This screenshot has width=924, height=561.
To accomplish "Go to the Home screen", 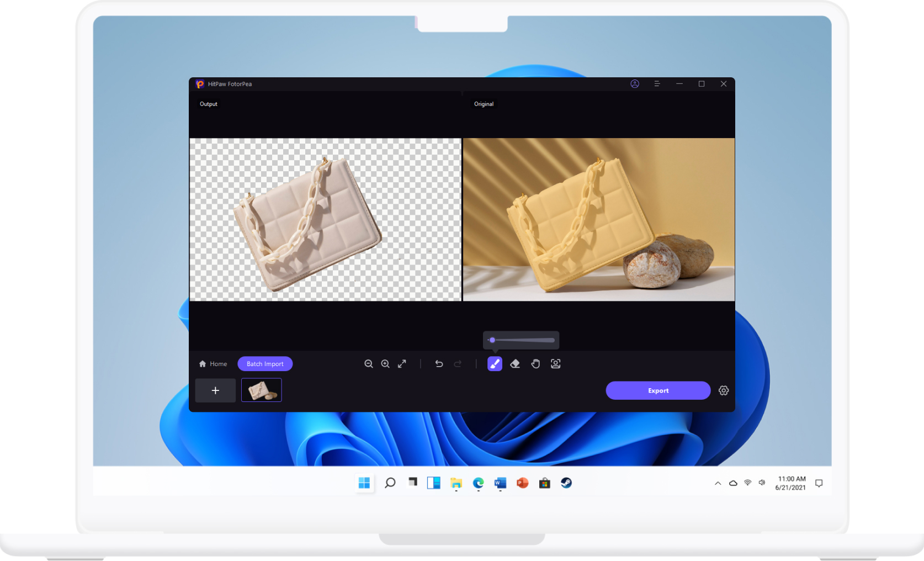I will [x=213, y=364].
